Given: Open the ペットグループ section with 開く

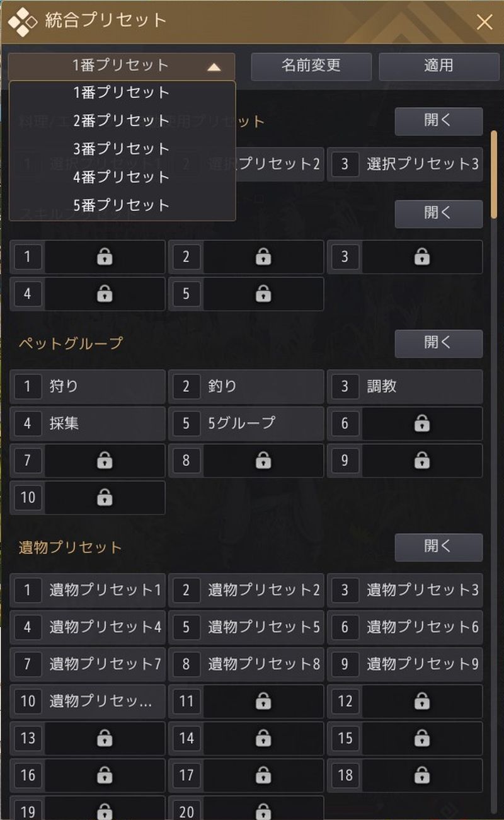Looking at the screenshot, I should (439, 344).
